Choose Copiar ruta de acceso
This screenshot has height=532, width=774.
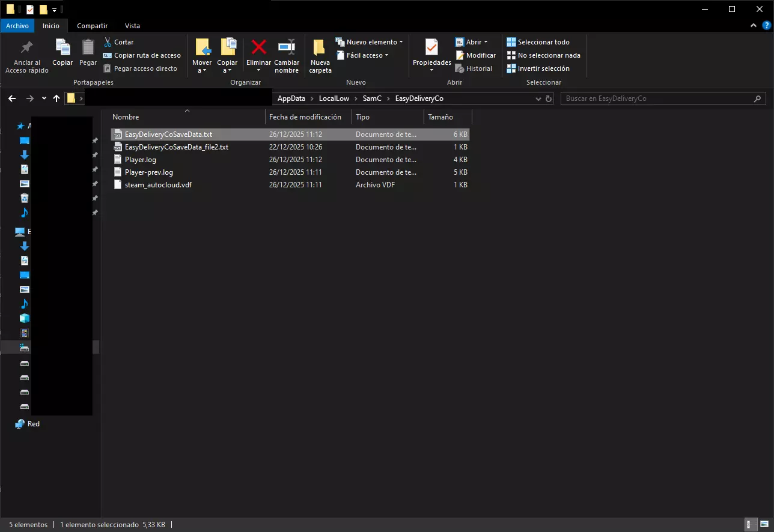coord(142,55)
